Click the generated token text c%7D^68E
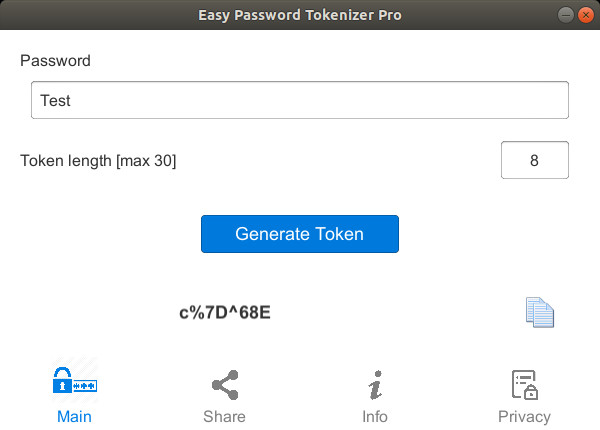Image resolution: width=600 pixels, height=430 pixels. pos(225,313)
